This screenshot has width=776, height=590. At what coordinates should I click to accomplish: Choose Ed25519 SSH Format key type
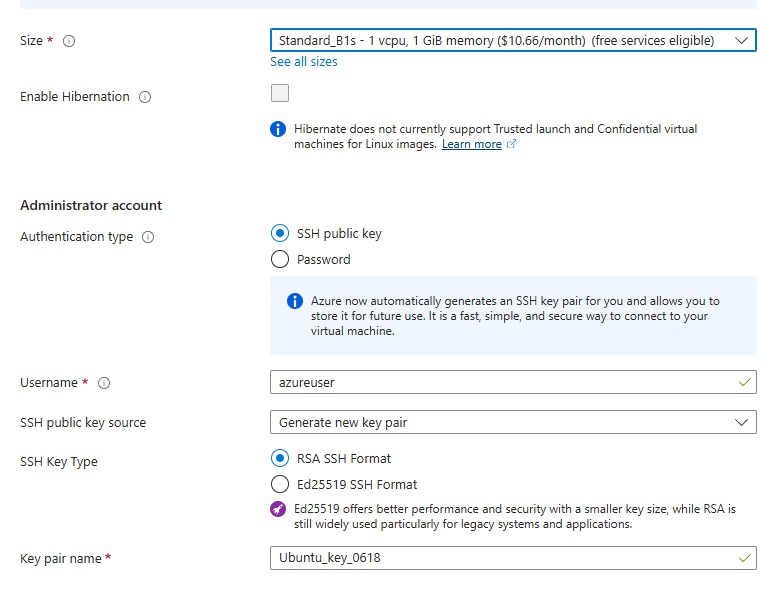280,484
